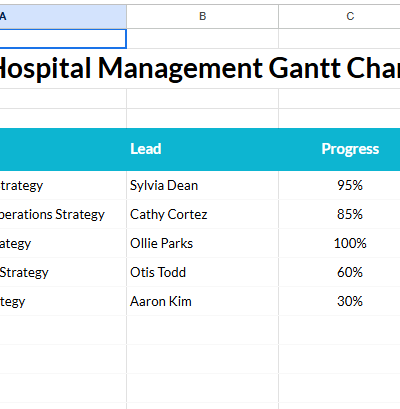
Task: Click the Hospital Management Gantt Chart title
Action: point(200,68)
